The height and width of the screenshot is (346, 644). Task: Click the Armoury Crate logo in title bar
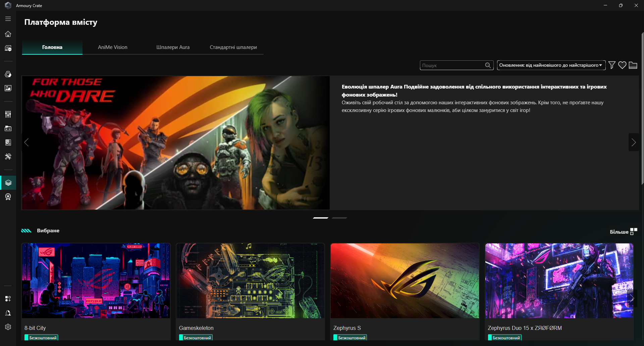tap(8, 5)
